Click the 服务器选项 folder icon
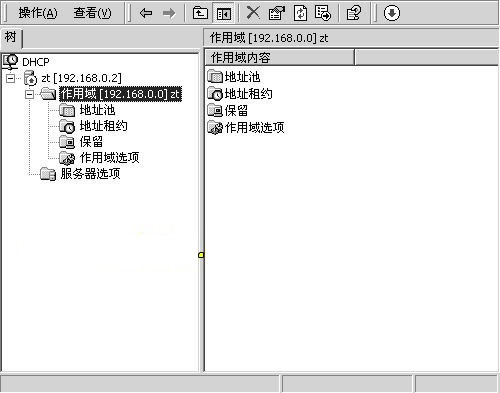The height and width of the screenshot is (393, 500). click(48, 174)
